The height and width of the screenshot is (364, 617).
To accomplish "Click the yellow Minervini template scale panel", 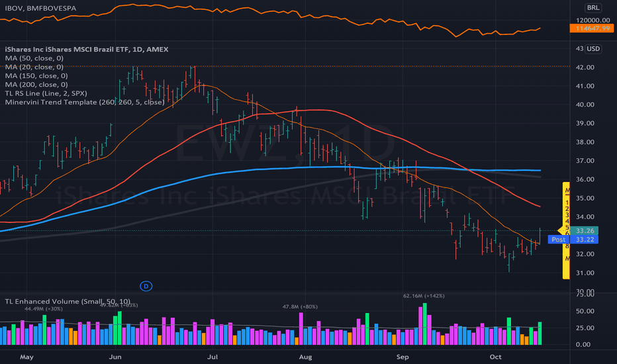I will [x=566, y=230].
